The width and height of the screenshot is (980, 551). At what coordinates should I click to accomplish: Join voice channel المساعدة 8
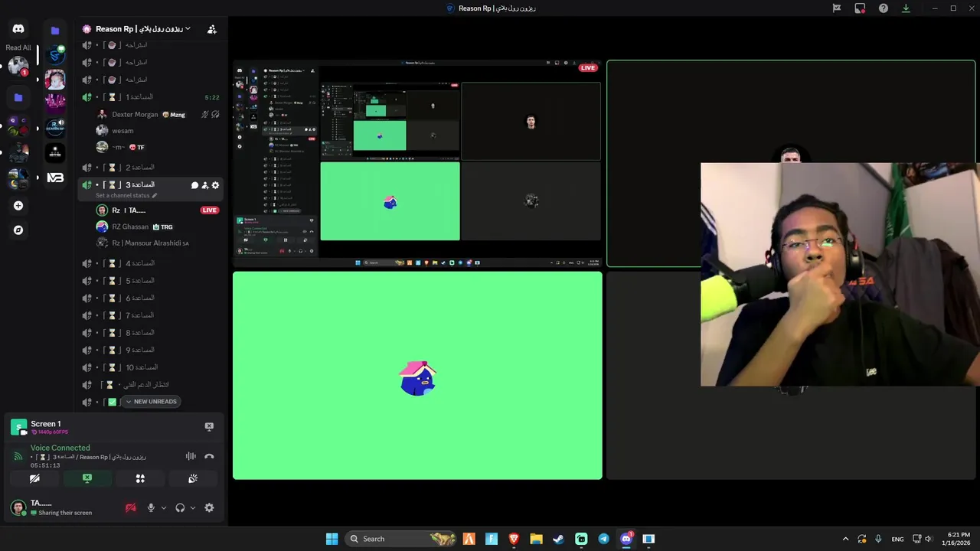pyautogui.click(x=152, y=333)
